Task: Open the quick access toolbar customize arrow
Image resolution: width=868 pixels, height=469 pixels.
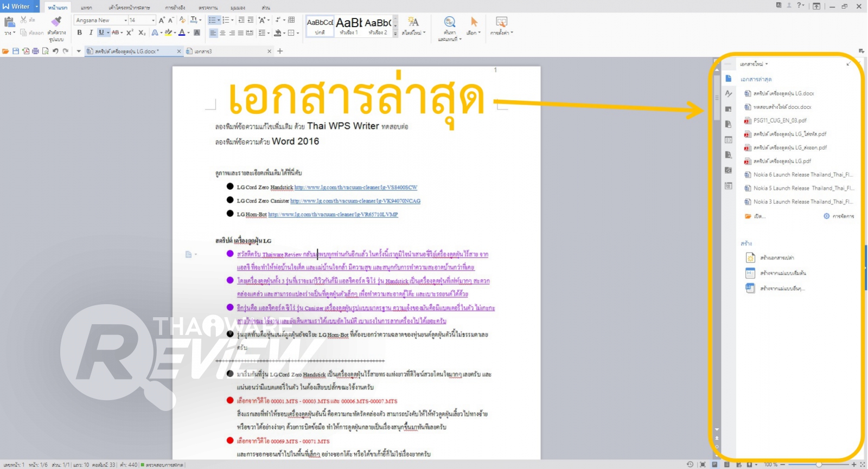Action: click(x=79, y=51)
